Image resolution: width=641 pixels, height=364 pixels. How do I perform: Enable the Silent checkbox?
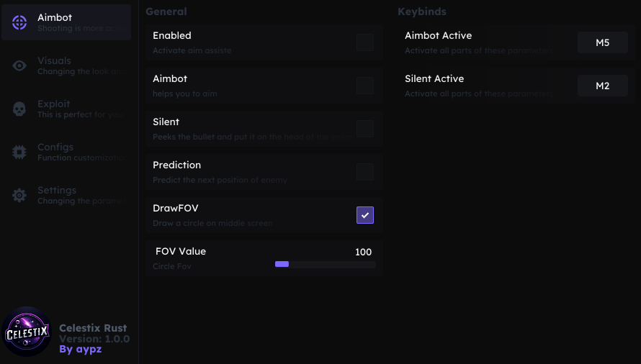365,129
